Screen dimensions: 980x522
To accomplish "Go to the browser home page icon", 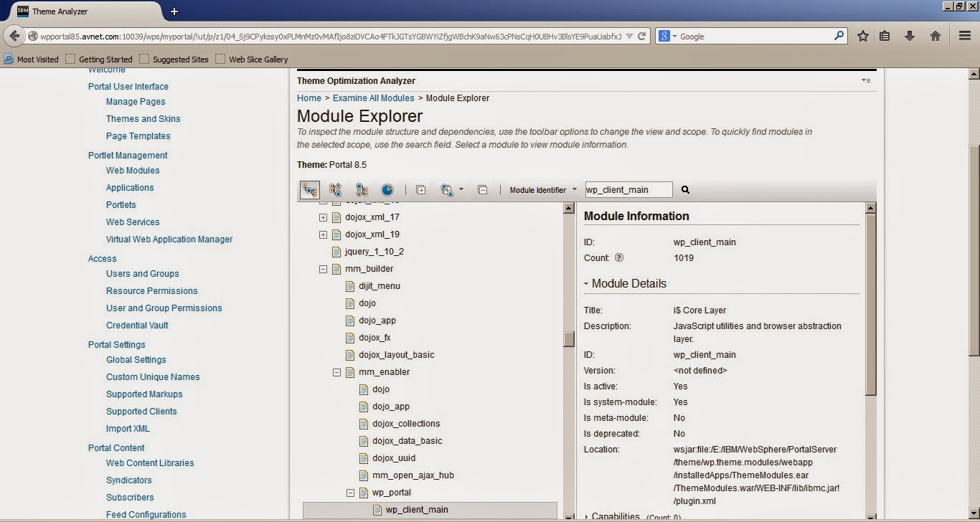I will [x=936, y=36].
